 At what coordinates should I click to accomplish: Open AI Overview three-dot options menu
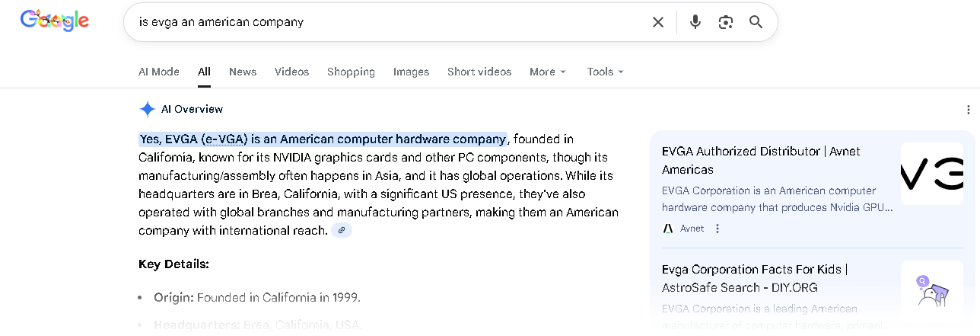pos(968,110)
